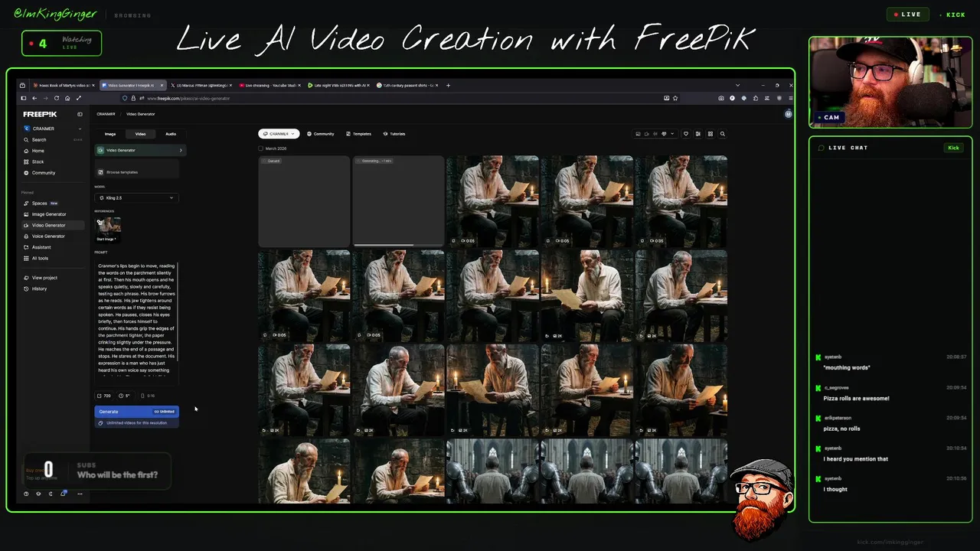980x551 pixels.
Task: Collapse the Freepik sidebar panel icon
Action: point(80,114)
